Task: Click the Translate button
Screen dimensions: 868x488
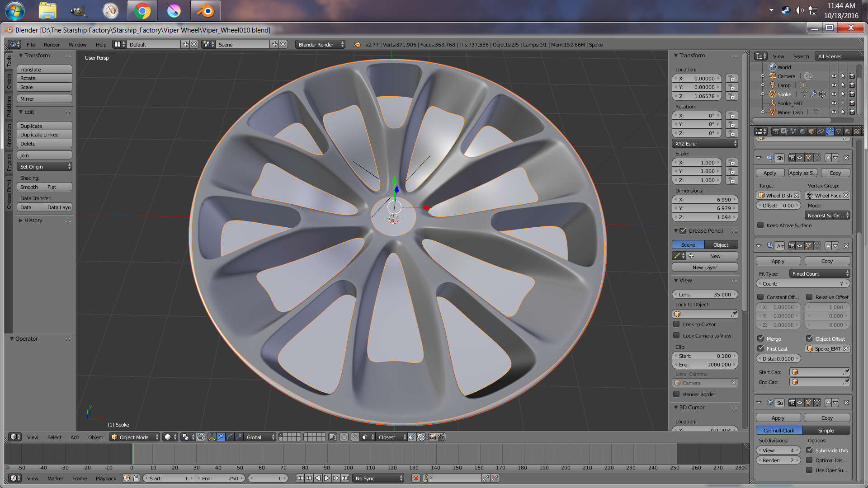Action: (45, 70)
